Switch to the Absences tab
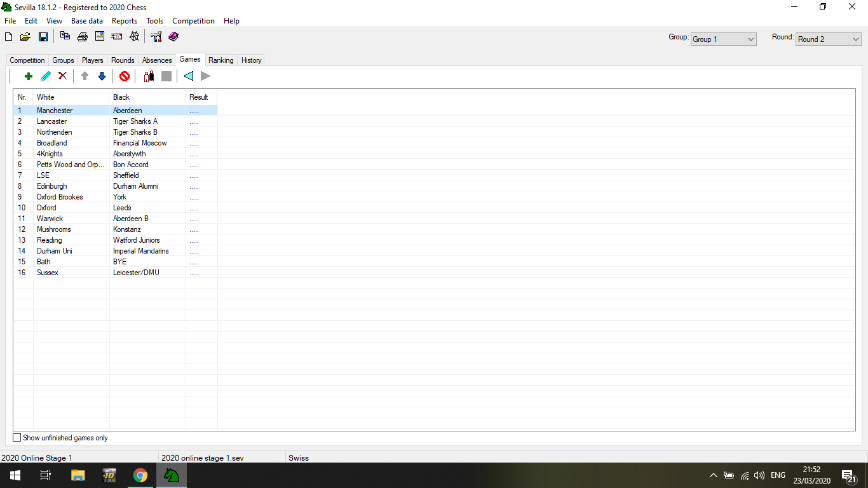 (x=157, y=60)
